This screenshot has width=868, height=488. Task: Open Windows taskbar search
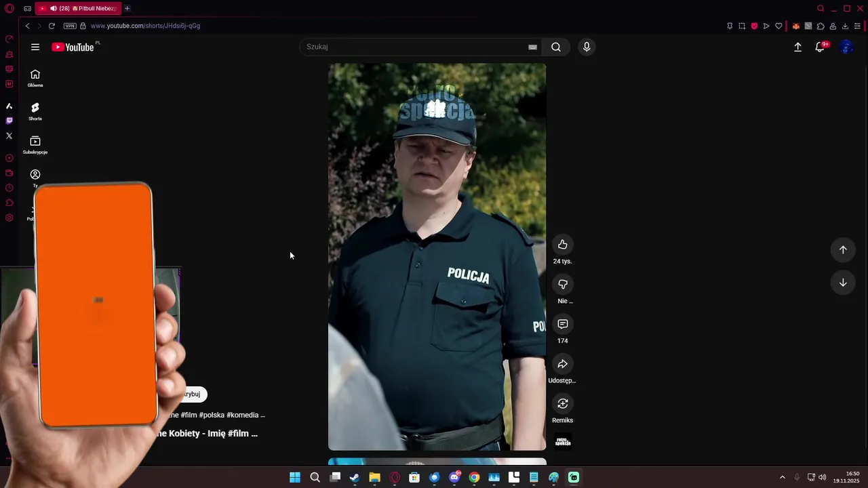(315, 477)
